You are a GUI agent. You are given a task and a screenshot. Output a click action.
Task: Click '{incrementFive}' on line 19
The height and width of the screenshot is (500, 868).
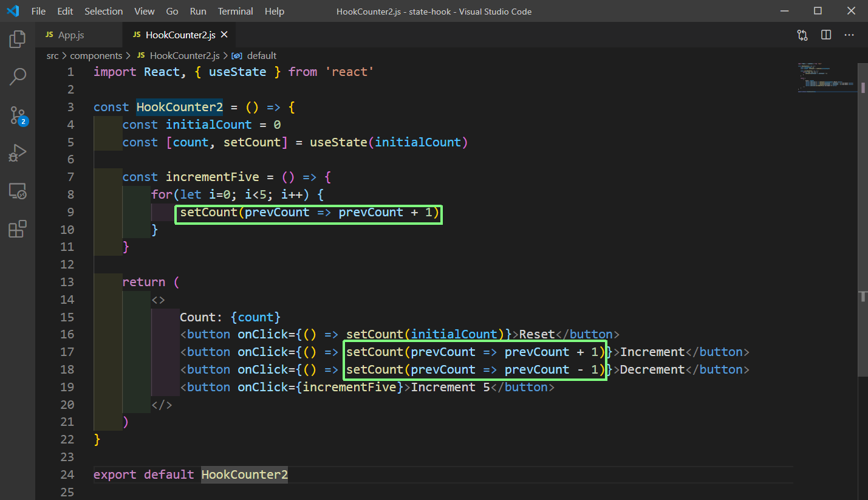(350, 388)
